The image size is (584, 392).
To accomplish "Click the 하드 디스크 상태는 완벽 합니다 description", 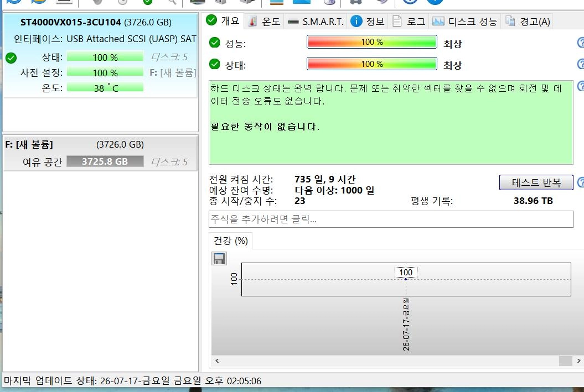I will pyautogui.click(x=386, y=95).
